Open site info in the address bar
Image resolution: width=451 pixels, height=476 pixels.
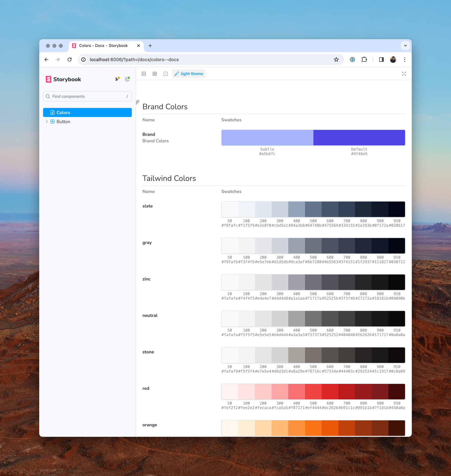point(83,60)
